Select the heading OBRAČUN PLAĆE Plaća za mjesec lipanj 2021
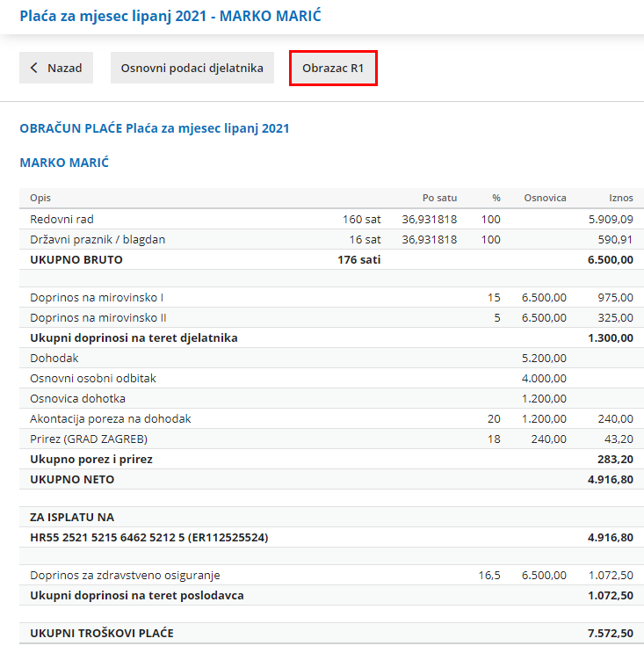The image size is (644, 653). point(155,128)
